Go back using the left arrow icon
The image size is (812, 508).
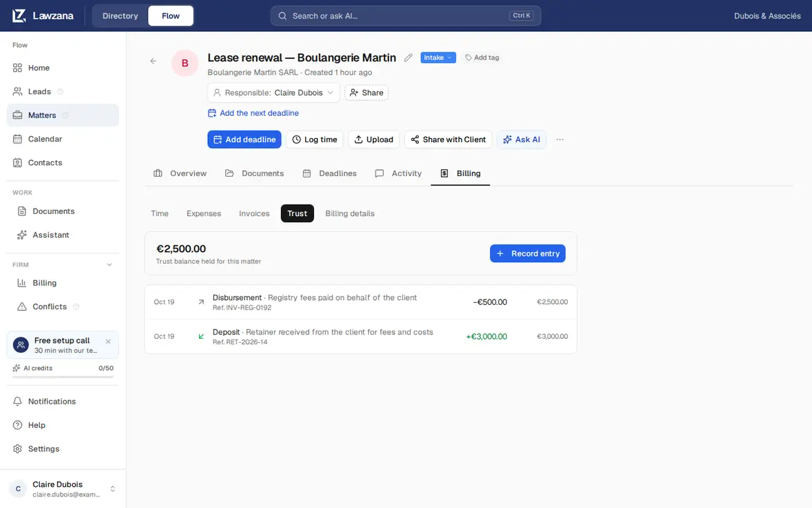153,61
